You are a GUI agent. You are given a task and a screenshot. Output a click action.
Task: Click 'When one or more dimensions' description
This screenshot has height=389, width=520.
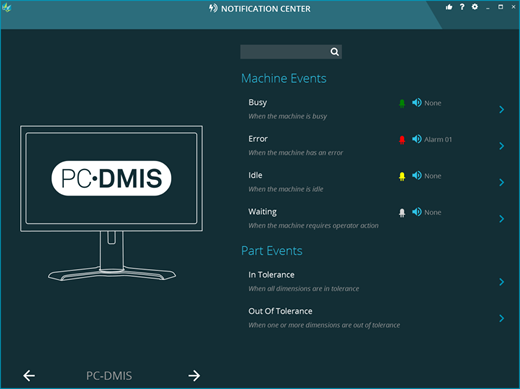pyautogui.click(x=324, y=325)
